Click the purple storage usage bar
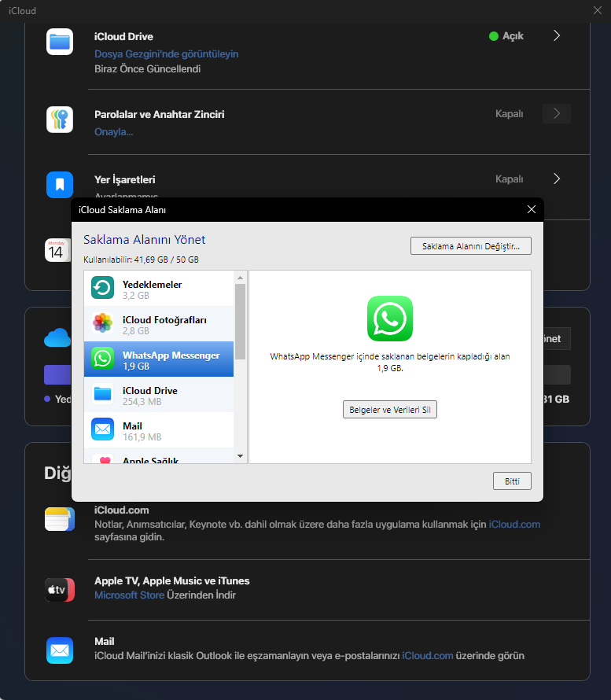This screenshot has width=611, height=700. tap(57, 374)
